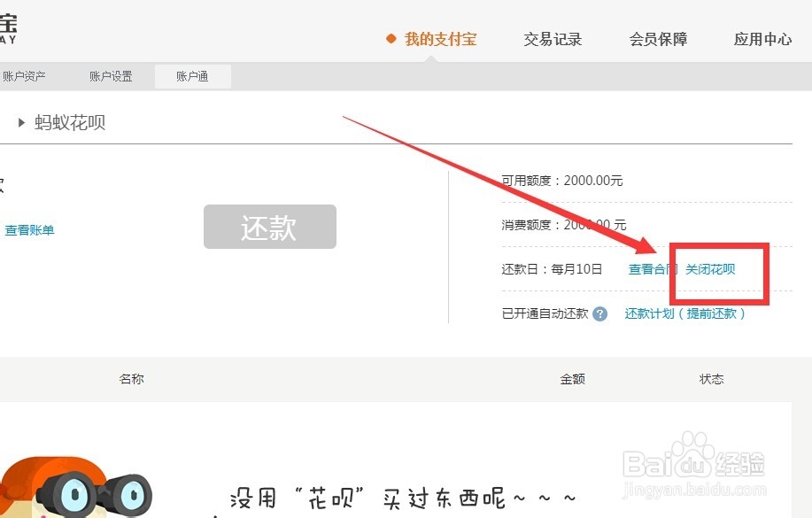812x518 pixels.
Task: Open the 应用中心 menu
Action: [x=761, y=39]
